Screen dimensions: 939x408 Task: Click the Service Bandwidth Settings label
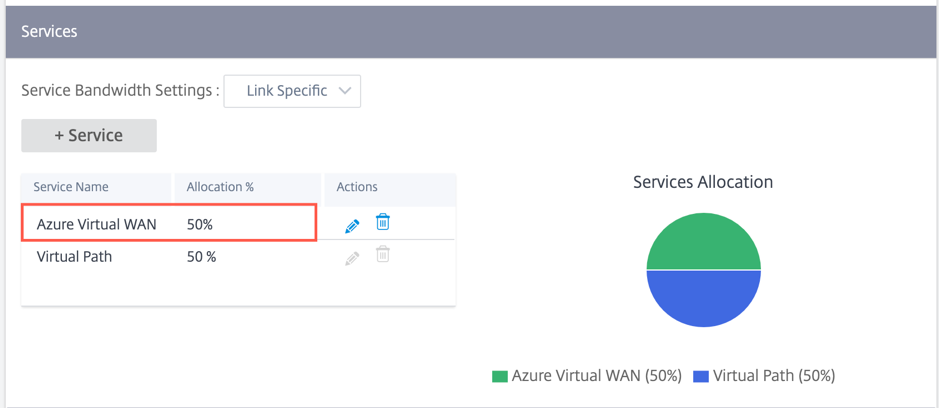120,91
